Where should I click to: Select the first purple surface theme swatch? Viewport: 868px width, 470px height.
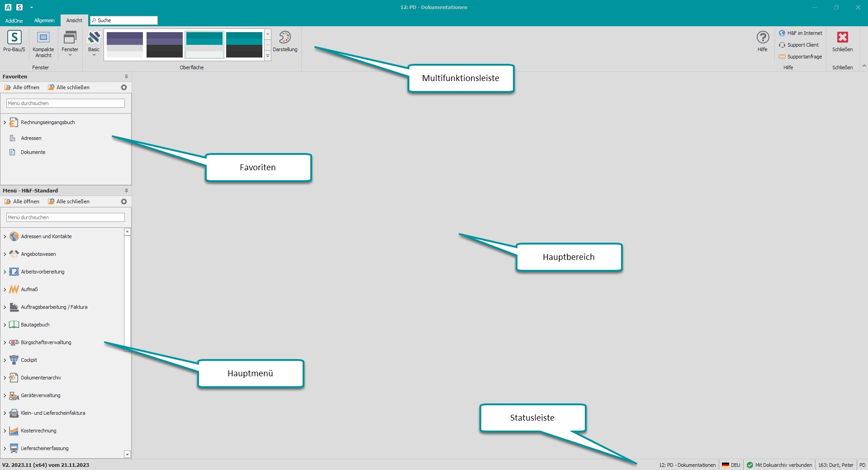click(x=125, y=44)
